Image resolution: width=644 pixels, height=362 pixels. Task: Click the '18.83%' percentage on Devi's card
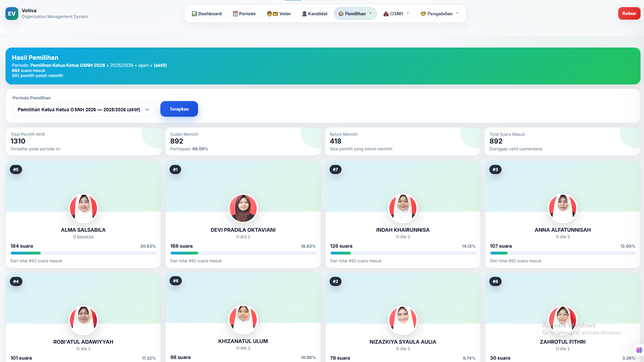308,246
